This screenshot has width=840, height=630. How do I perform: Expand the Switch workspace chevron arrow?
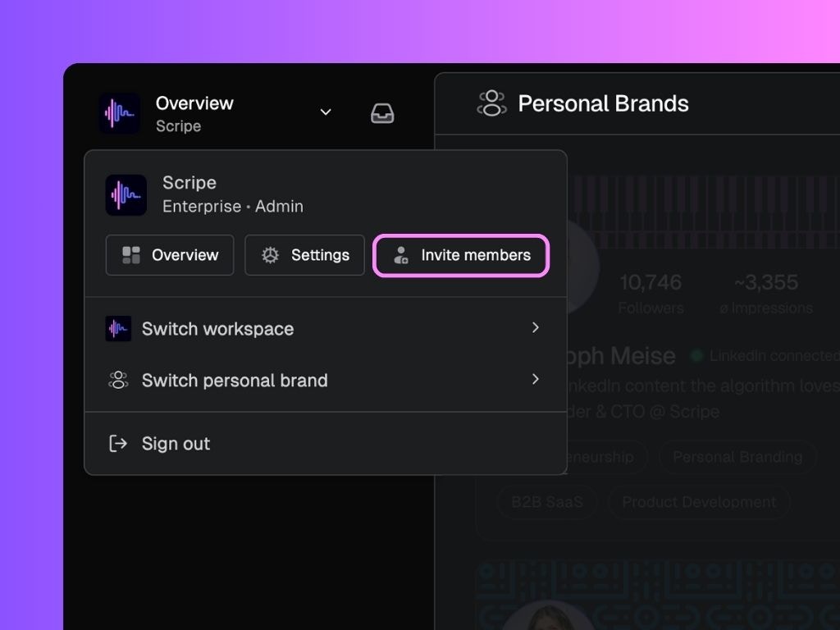[535, 327]
